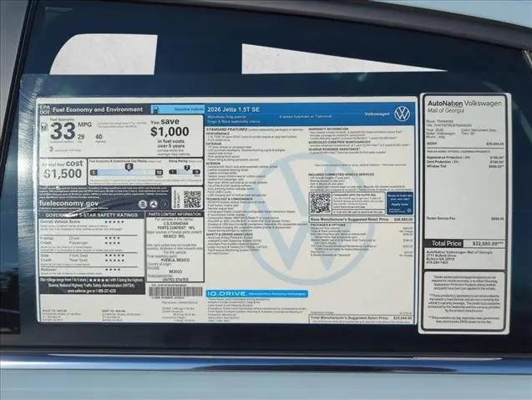The height and width of the screenshot is (400, 532).
Task: Select the smog rating marker 7
Action: (x=187, y=167)
